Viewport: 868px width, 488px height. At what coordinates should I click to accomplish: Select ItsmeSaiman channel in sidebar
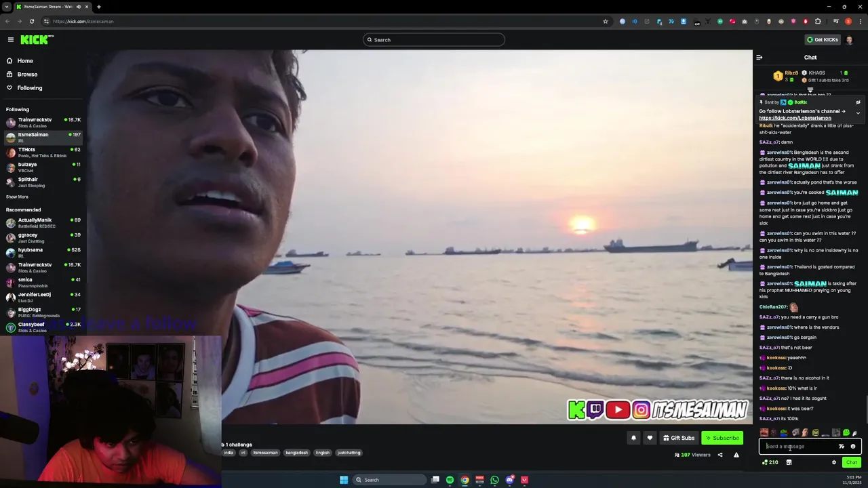point(43,138)
